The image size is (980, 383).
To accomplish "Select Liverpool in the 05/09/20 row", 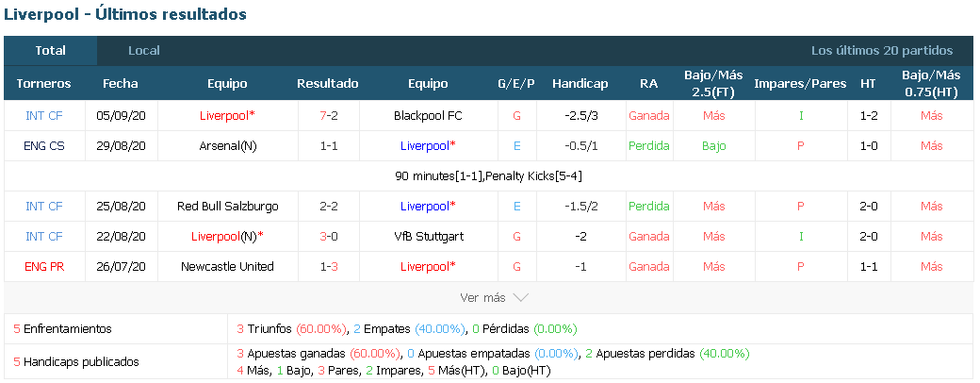I will pos(227,116).
